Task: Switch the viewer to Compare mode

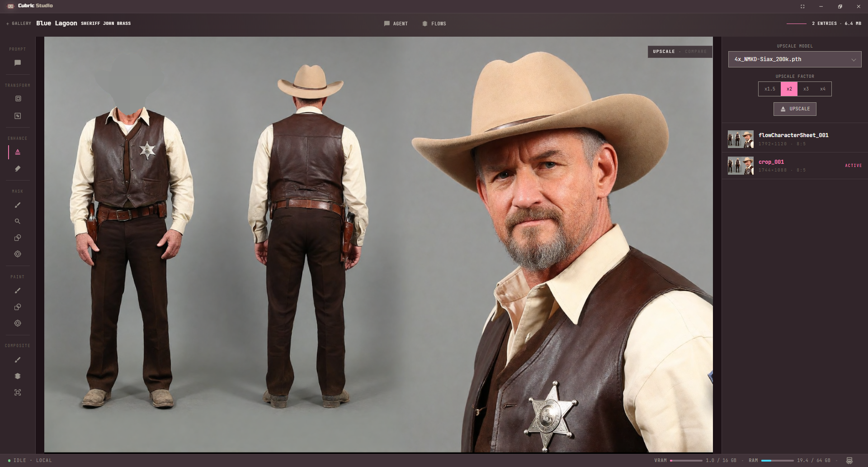Action: pos(696,52)
